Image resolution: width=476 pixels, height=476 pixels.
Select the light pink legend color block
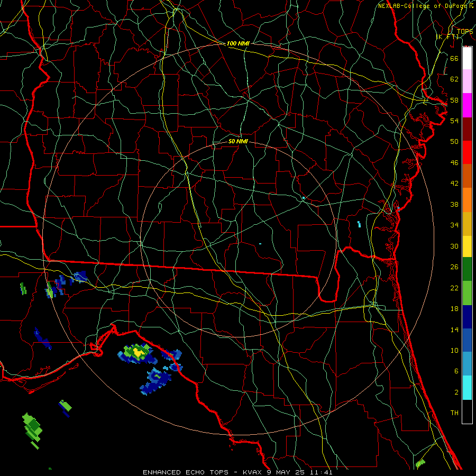[x=467, y=81]
